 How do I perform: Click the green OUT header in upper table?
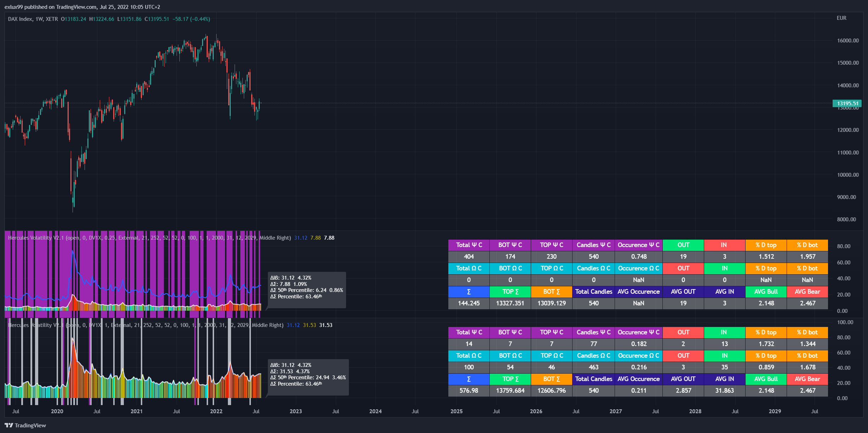click(x=683, y=245)
